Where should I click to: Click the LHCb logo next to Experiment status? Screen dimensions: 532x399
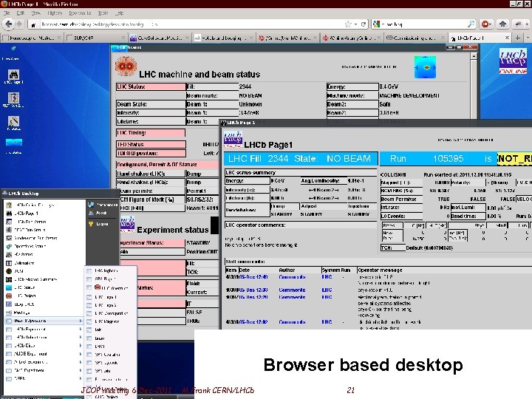[126, 225]
